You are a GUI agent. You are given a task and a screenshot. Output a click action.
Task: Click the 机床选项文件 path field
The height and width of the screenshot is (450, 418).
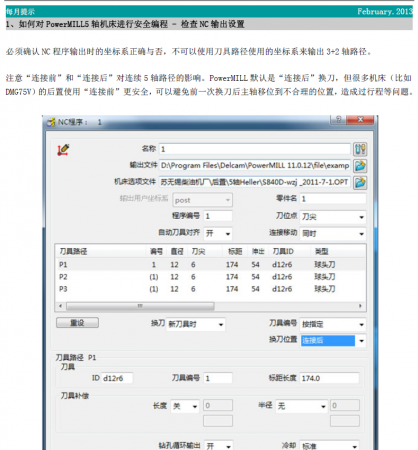[255, 182]
